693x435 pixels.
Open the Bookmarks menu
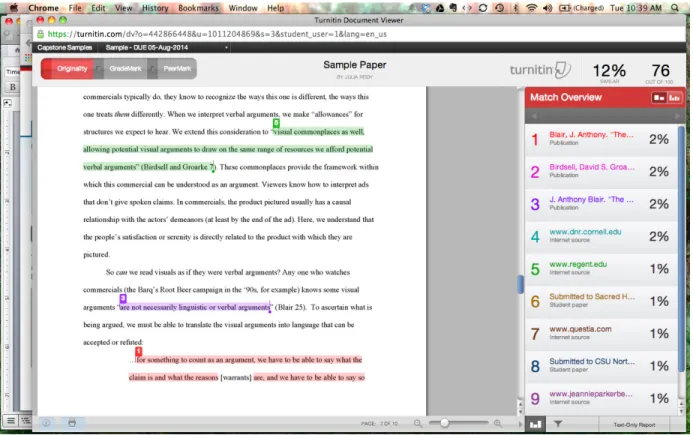tap(198, 8)
